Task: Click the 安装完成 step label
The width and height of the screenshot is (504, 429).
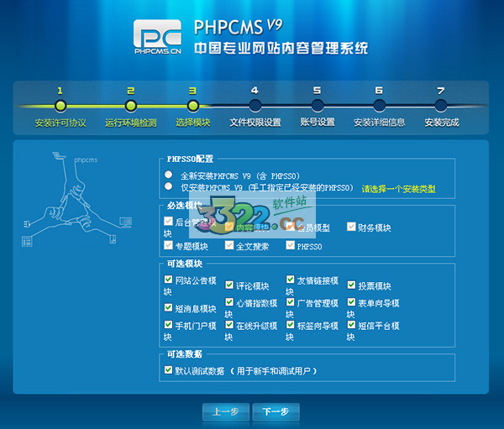Action: [442, 123]
